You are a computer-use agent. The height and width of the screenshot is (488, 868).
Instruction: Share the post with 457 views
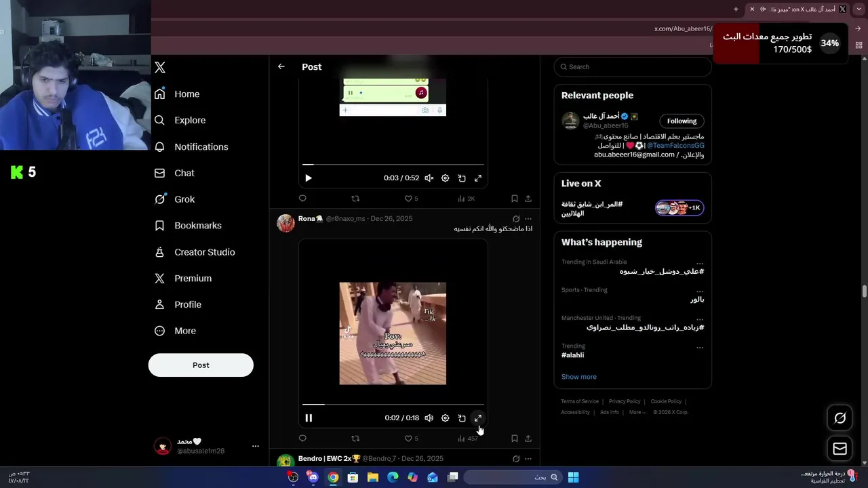click(x=528, y=439)
